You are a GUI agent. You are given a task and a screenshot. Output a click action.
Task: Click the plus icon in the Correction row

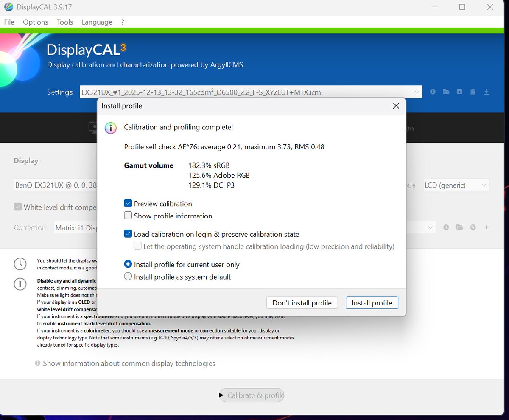pyautogui.click(x=487, y=227)
